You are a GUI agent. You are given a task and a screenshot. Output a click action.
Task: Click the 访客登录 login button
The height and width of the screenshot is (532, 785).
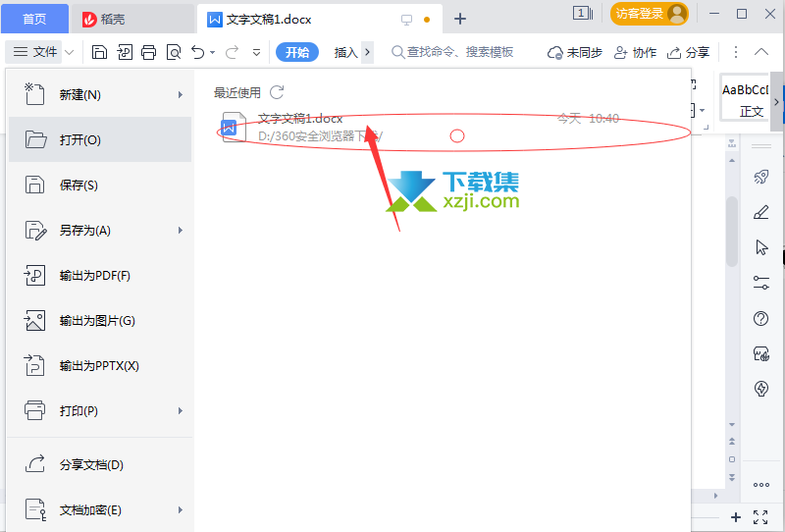click(649, 14)
